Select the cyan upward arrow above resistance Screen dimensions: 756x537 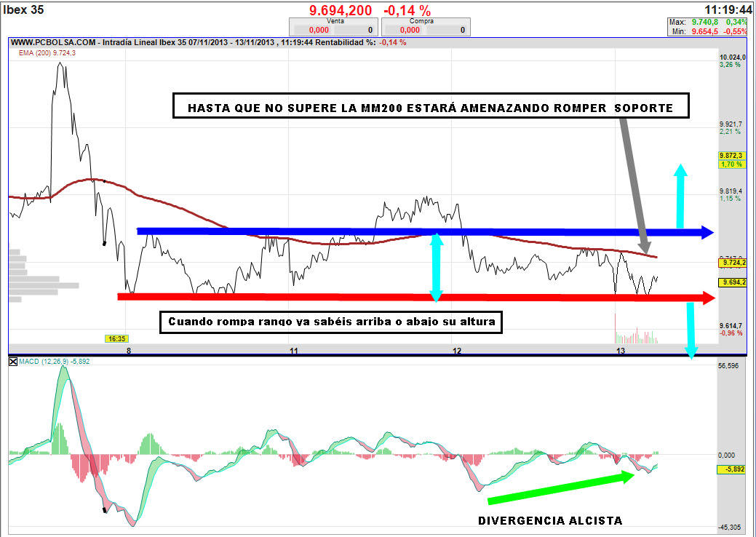tap(680, 195)
